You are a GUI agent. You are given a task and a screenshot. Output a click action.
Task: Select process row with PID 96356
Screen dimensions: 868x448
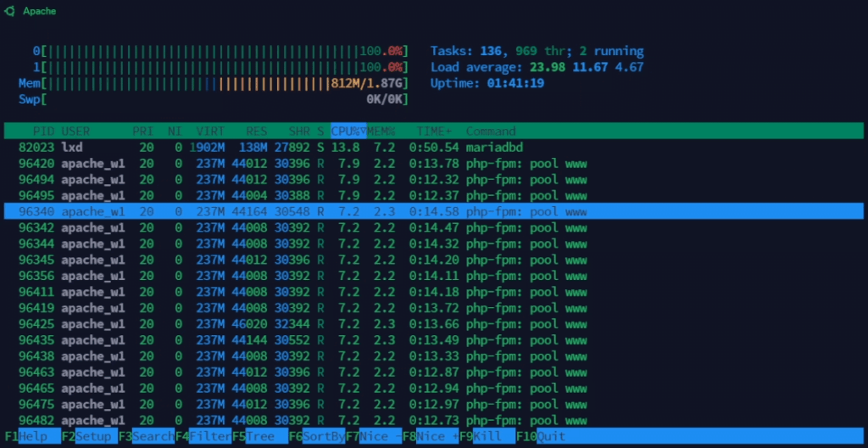(433, 276)
